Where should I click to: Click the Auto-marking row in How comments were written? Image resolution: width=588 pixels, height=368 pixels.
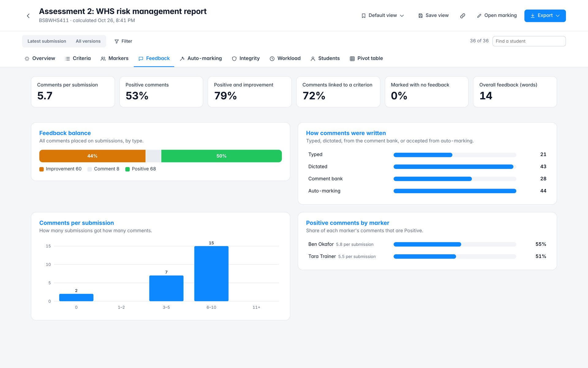[x=427, y=191]
